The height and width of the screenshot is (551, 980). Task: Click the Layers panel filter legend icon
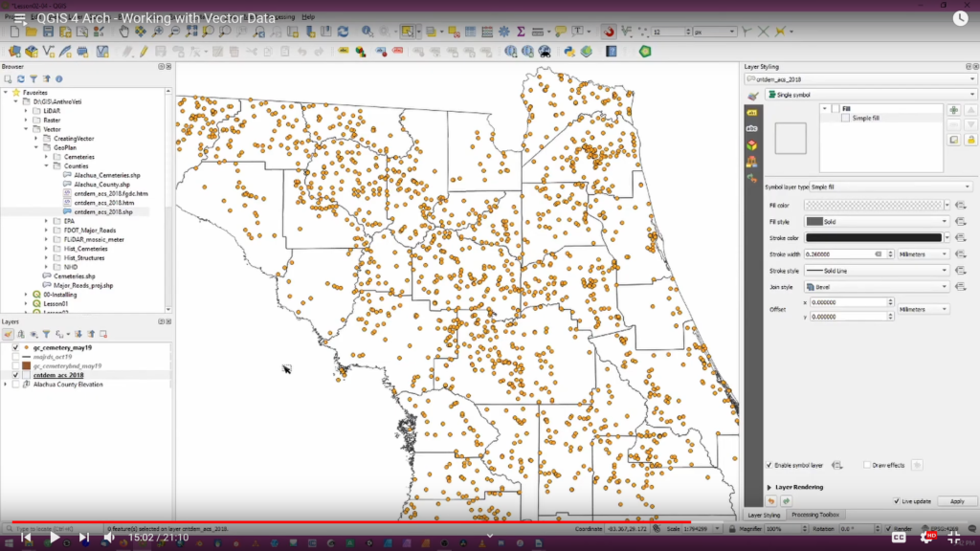coord(46,334)
